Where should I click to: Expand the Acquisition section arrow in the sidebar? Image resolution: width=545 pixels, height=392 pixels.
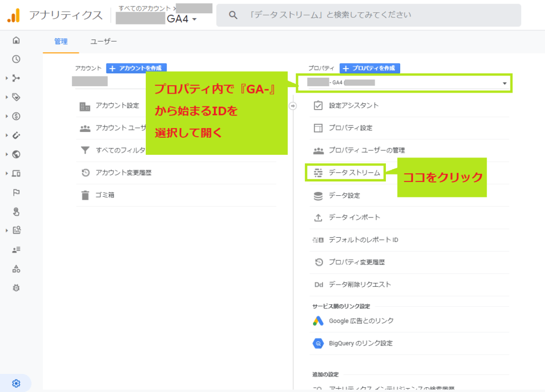point(6,78)
